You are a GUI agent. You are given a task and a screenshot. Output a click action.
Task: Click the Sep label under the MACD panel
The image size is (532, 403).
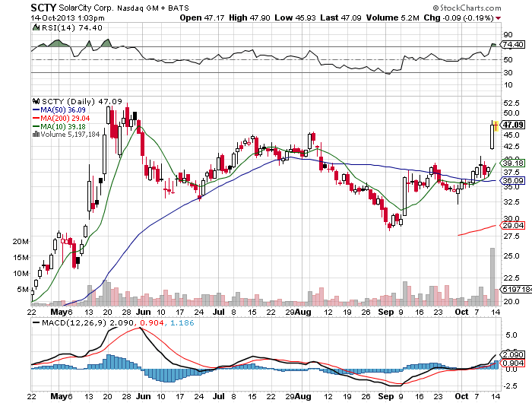[x=386, y=396]
